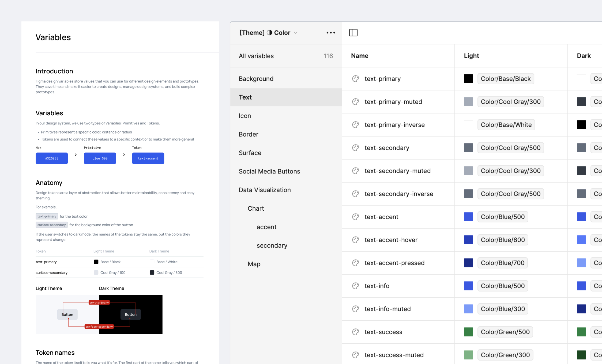602x364 pixels.
Task: Click the Base / Black swatch in token table
Action: 96,262
